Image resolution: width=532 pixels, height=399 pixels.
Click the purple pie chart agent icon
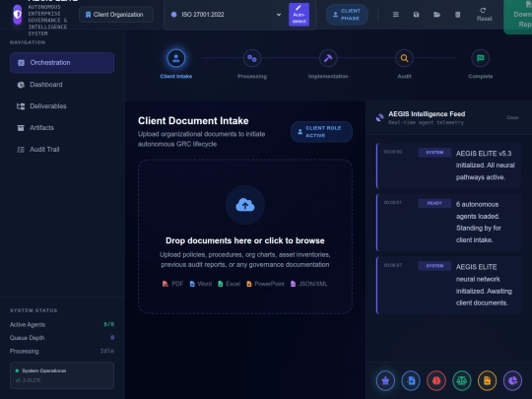pos(512,380)
